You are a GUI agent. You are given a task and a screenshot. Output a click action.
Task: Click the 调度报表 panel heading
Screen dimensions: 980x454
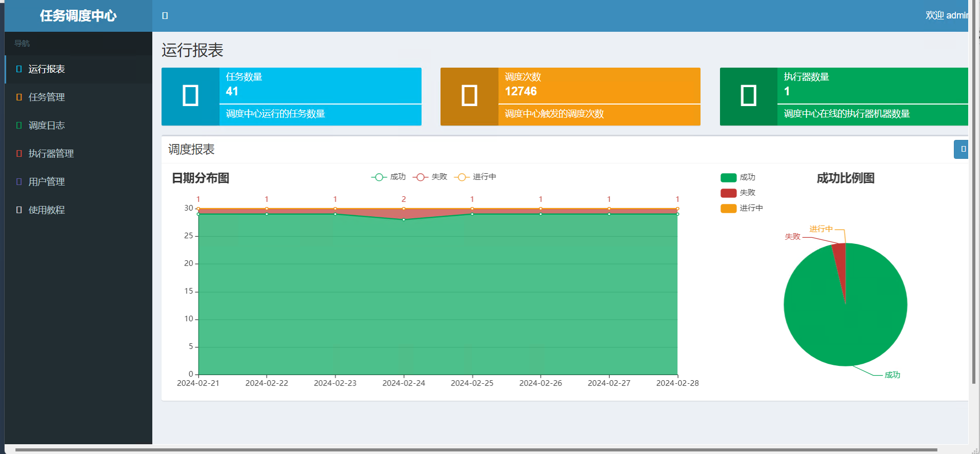pos(191,150)
